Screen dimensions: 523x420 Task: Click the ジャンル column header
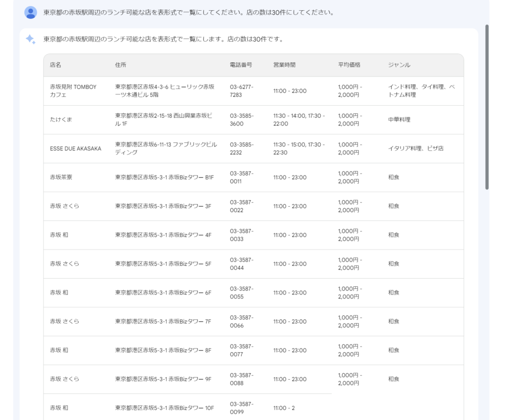(x=399, y=65)
